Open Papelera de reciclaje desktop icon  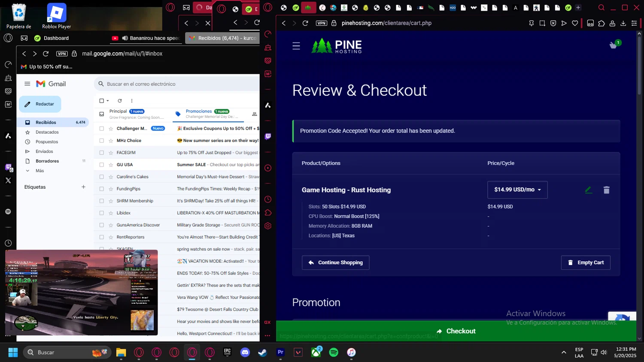click(19, 16)
